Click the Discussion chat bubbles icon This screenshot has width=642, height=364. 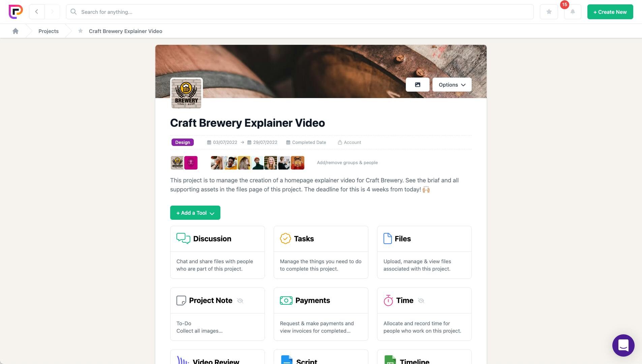coord(183,239)
